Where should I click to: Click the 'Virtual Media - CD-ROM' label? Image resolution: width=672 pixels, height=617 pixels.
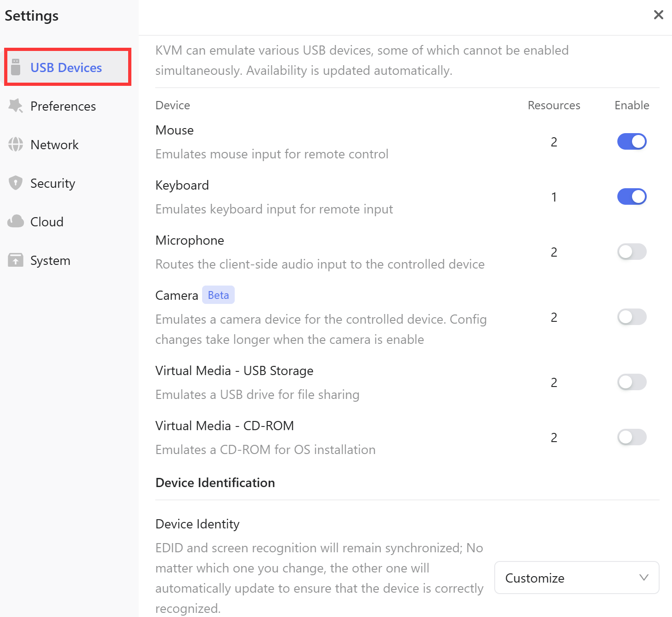pyautogui.click(x=225, y=426)
